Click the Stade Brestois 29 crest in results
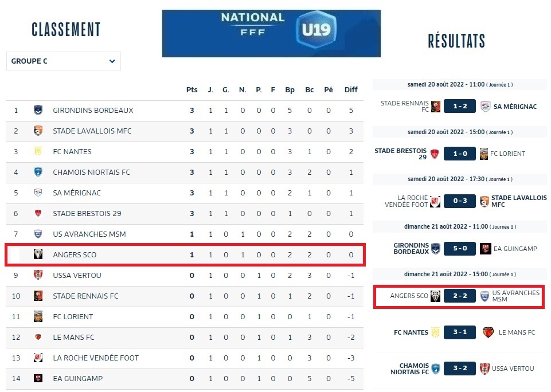 pyautogui.click(x=436, y=153)
